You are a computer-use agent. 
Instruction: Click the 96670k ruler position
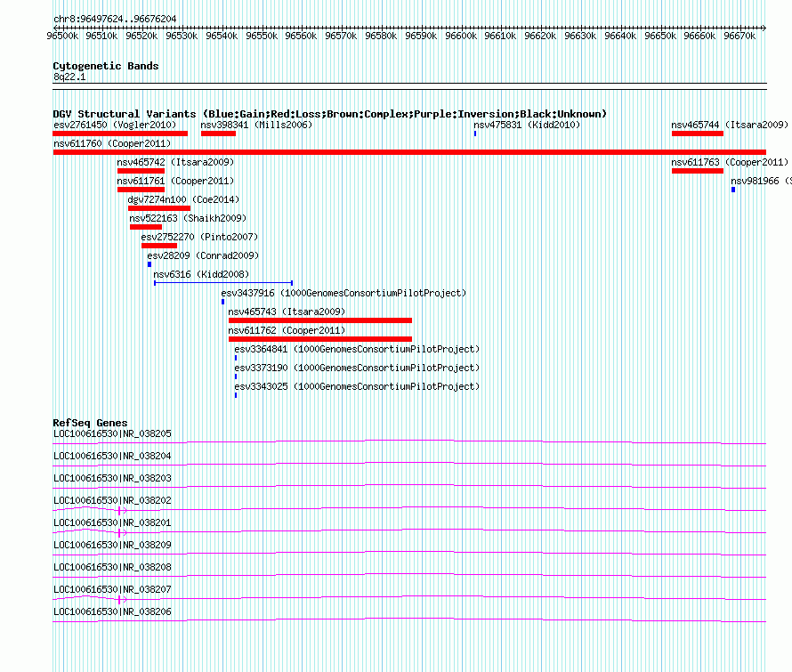point(739,36)
